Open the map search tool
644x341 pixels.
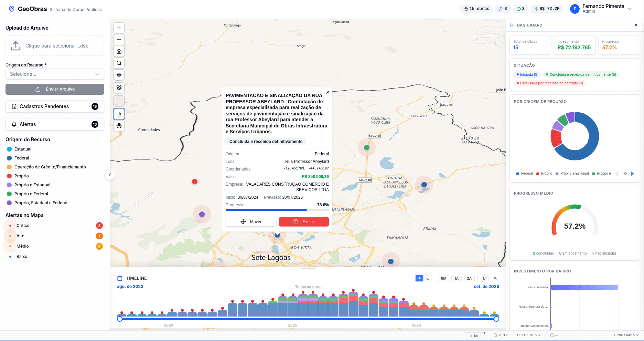pyautogui.click(x=119, y=63)
